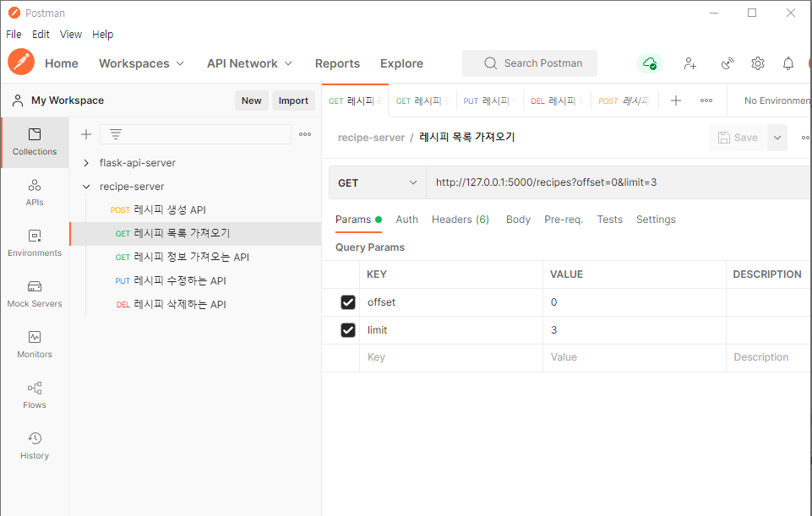This screenshot has width=812, height=516.
Task: Uncheck the limit parameter checkbox
Action: pyautogui.click(x=348, y=330)
